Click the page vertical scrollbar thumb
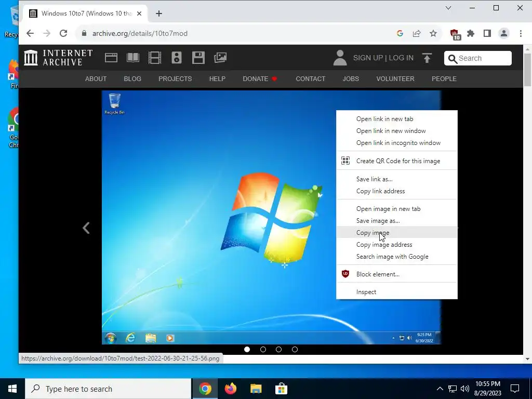The width and height of the screenshot is (532, 399). [527, 70]
